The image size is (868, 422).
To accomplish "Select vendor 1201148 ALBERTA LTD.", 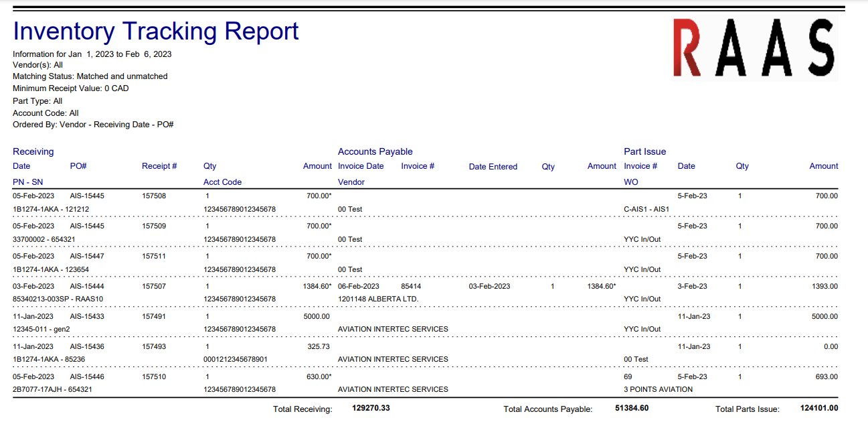I will coord(377,299).
